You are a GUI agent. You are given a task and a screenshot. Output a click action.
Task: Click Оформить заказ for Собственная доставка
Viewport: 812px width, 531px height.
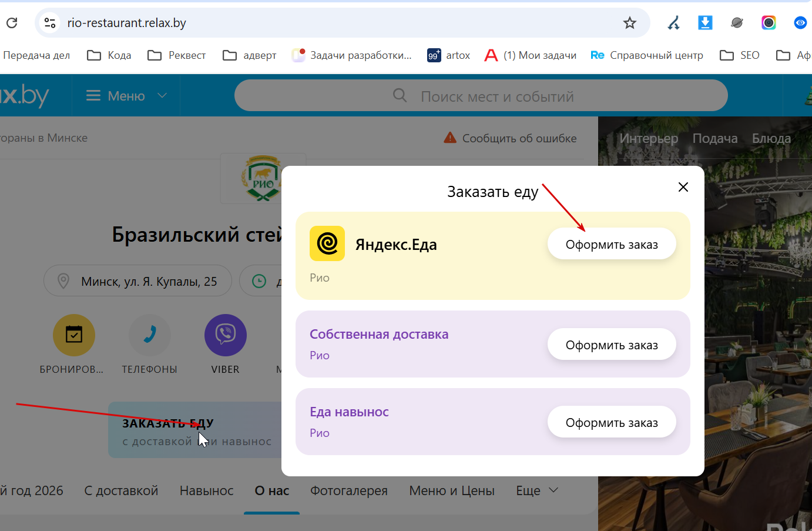coord(612,345)
